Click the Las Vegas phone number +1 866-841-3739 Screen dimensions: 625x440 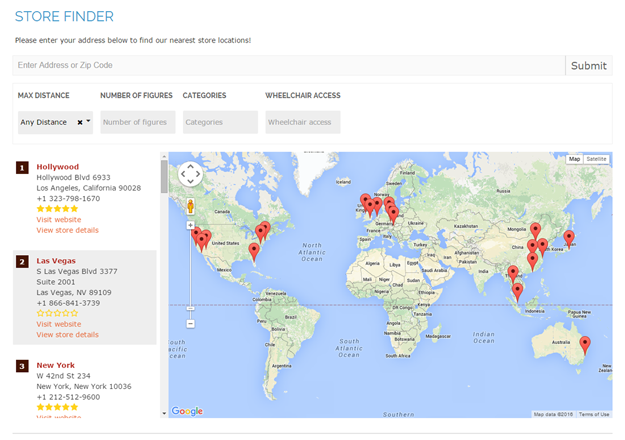click(x=68, y=303)
